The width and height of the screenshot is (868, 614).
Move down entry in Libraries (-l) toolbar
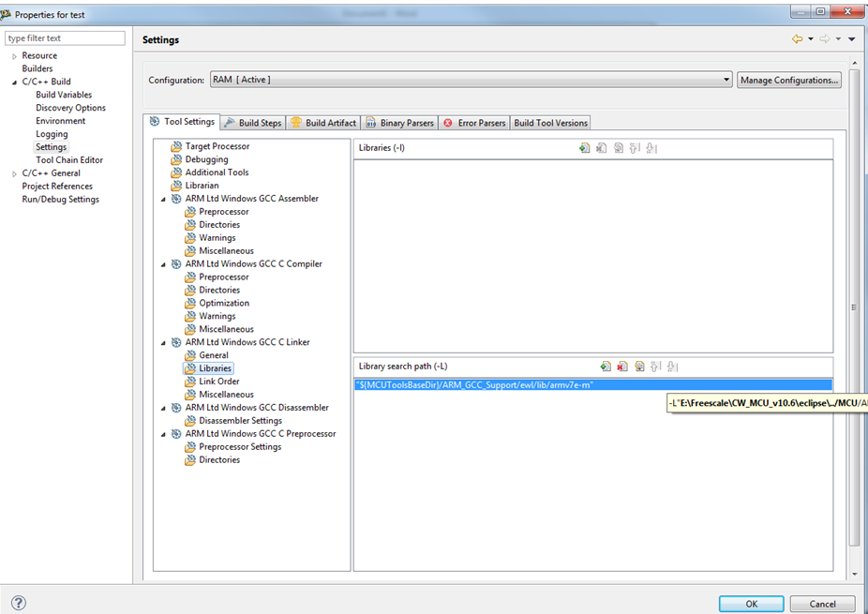click(x=651, y=148)
